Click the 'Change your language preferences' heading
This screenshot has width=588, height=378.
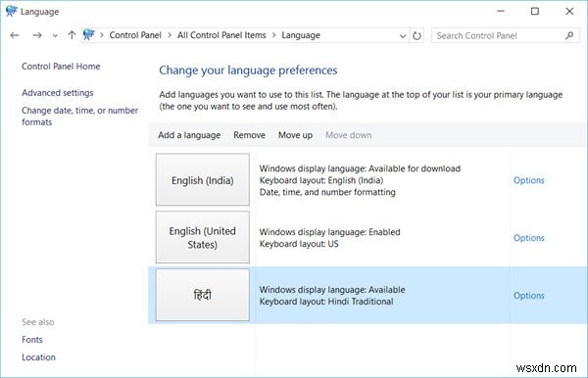[x=248, y=71]
